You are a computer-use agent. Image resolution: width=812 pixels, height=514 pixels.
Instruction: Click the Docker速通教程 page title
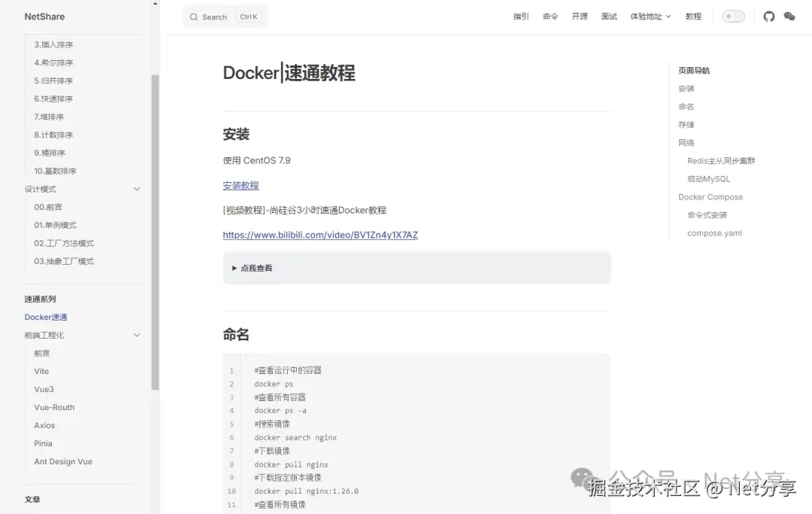pyautogui.click(x=289, y=72)
